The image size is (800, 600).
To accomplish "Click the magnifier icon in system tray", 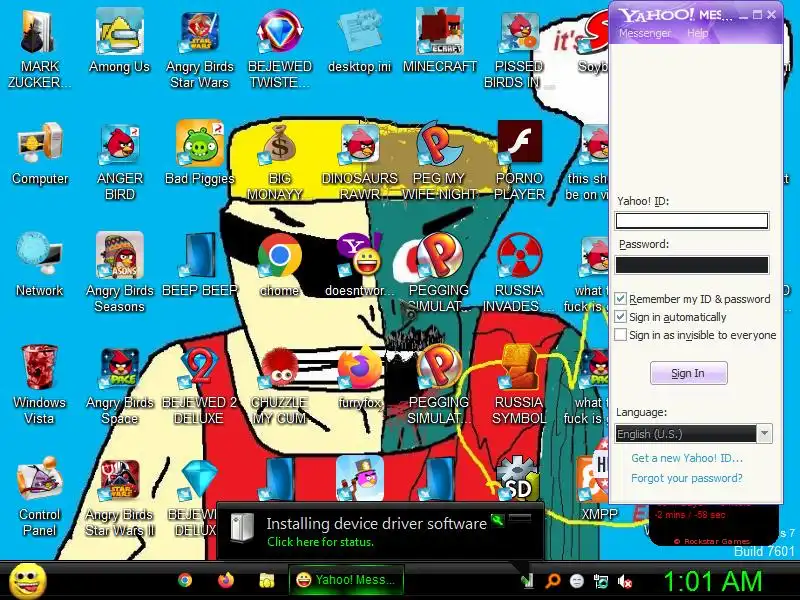I will pos(553,581).
